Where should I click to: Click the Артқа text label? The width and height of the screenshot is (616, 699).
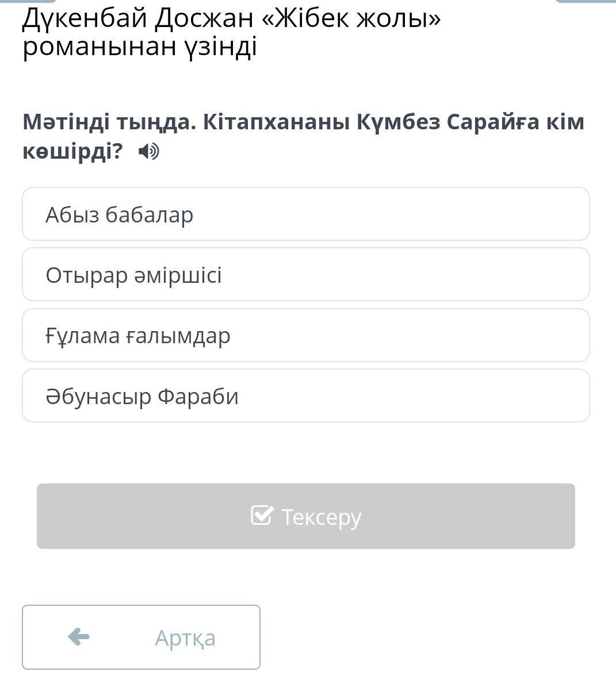[185, 638]
